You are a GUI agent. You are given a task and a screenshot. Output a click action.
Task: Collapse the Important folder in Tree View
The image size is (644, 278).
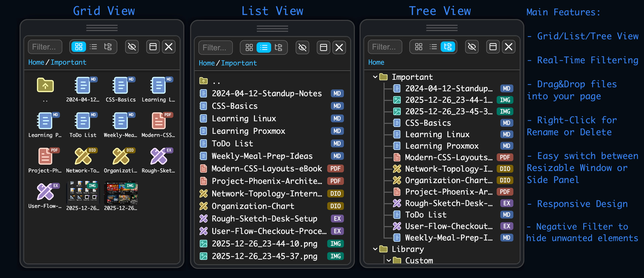pyautogui.click(x=375, y=77)
